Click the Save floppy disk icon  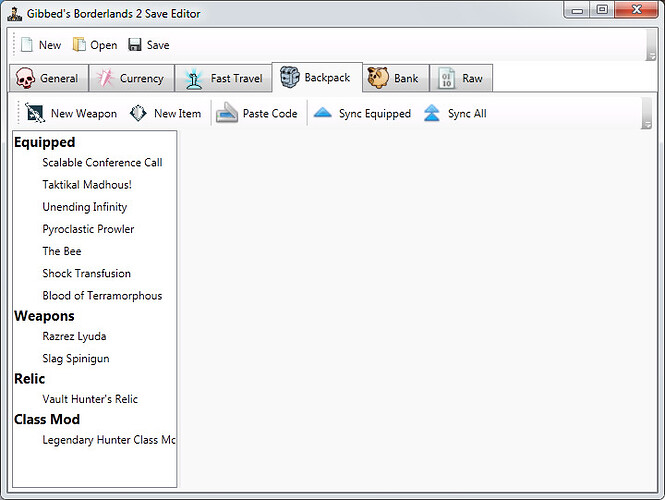pos(135,45)
